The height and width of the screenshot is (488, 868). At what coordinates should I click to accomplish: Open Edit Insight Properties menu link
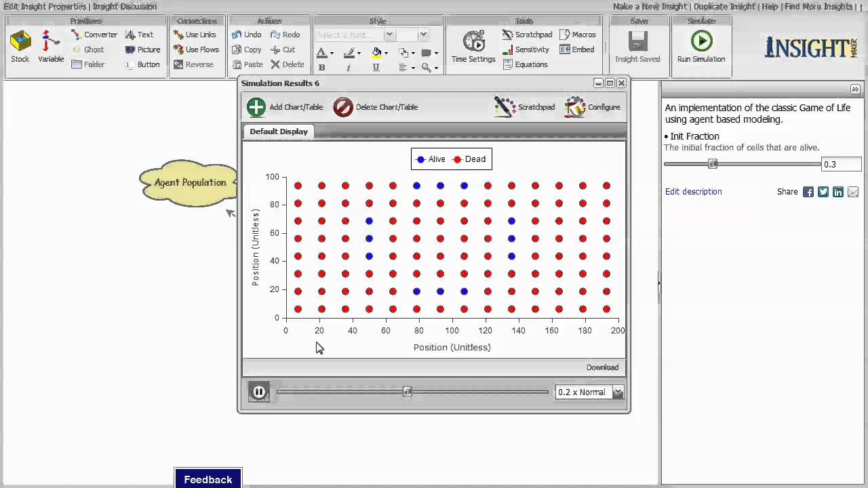click(x=46, y=6)
